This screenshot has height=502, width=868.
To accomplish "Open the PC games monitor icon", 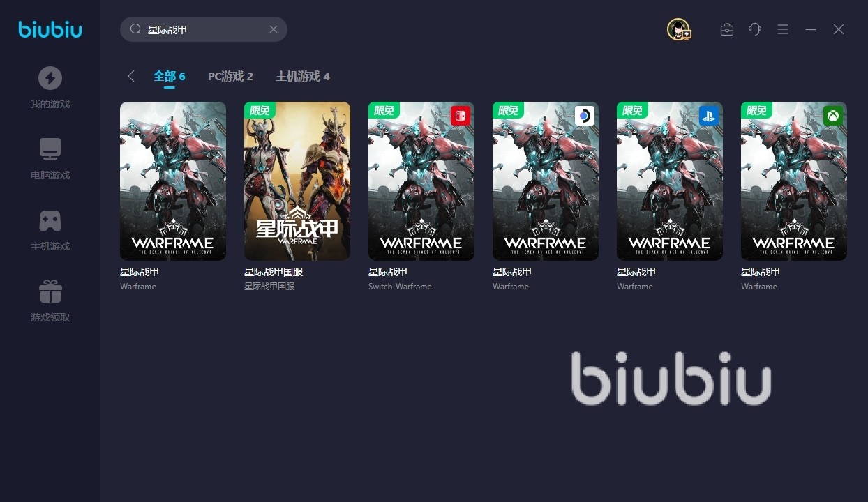I will [x=50, y=149].
